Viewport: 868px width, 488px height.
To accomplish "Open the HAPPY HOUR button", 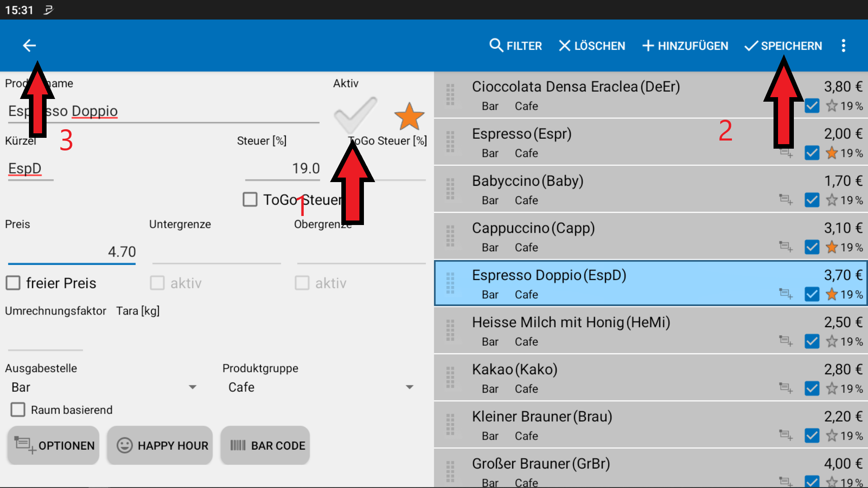I will pyautogui.click(x=160, y=446).
